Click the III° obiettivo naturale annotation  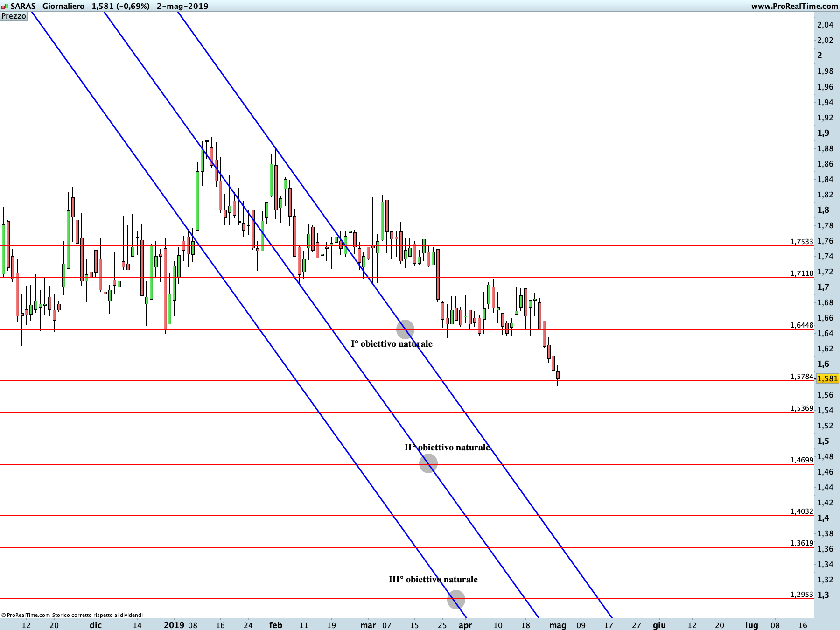(x=433, y=580)
